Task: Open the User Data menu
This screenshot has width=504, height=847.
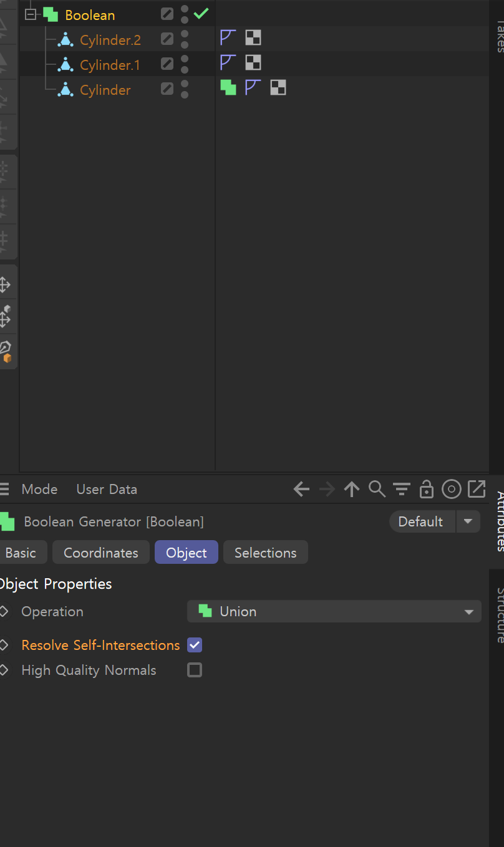Action: tap(107, 490)
